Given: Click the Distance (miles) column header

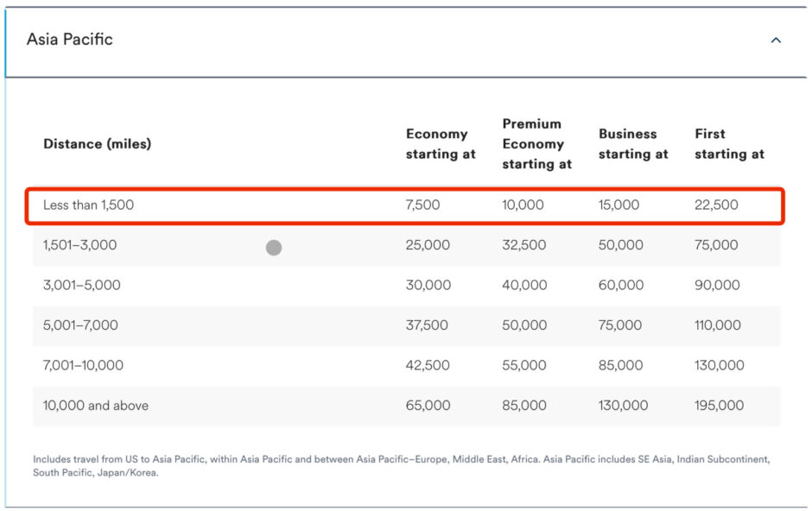Looking at the screenshot, I should point(97,144).
